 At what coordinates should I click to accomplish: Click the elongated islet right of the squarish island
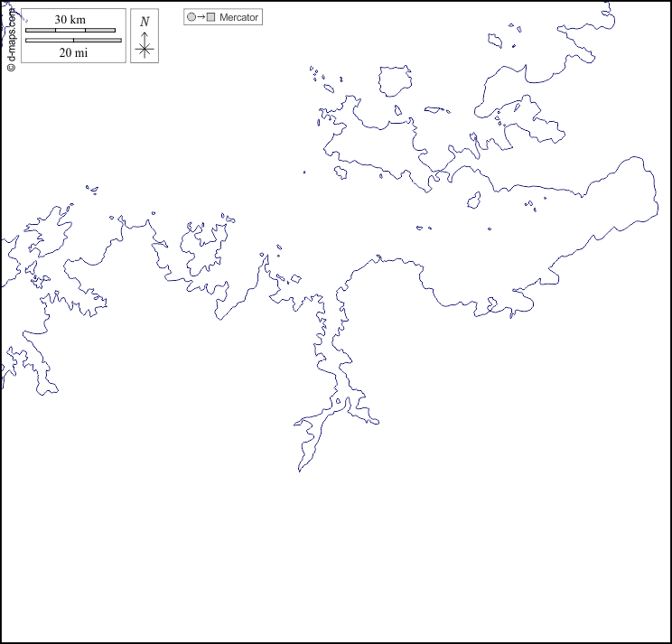436,111
